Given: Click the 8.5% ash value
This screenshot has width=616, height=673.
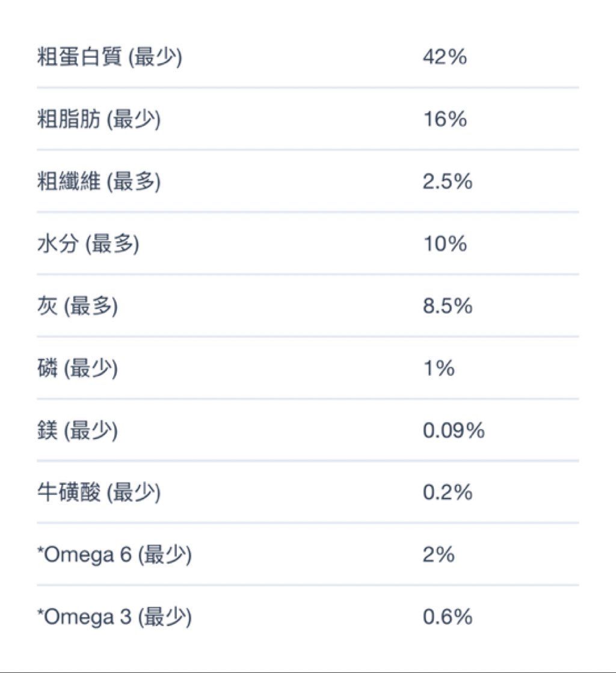Looking at the screenshot, I should (x=448, y=306).
